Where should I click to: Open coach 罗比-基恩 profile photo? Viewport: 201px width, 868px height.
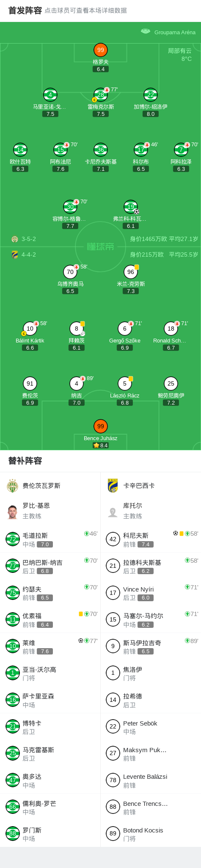point(13,512)
